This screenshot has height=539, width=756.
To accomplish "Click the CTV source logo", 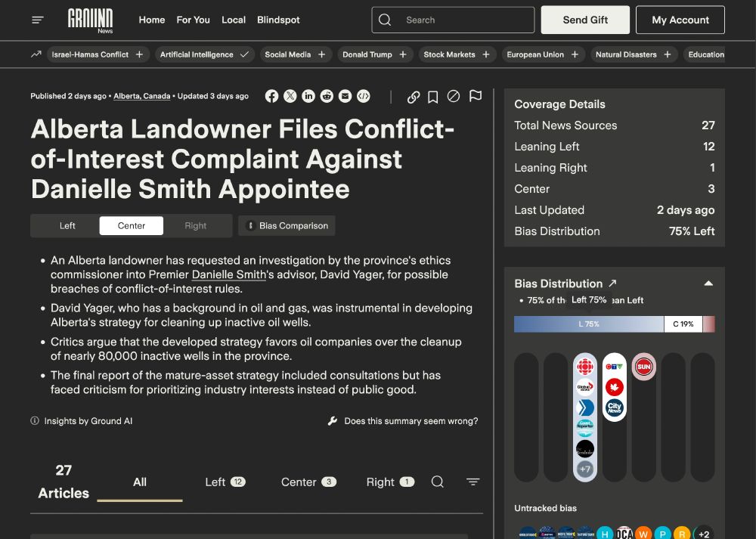I will click(614, 367).
